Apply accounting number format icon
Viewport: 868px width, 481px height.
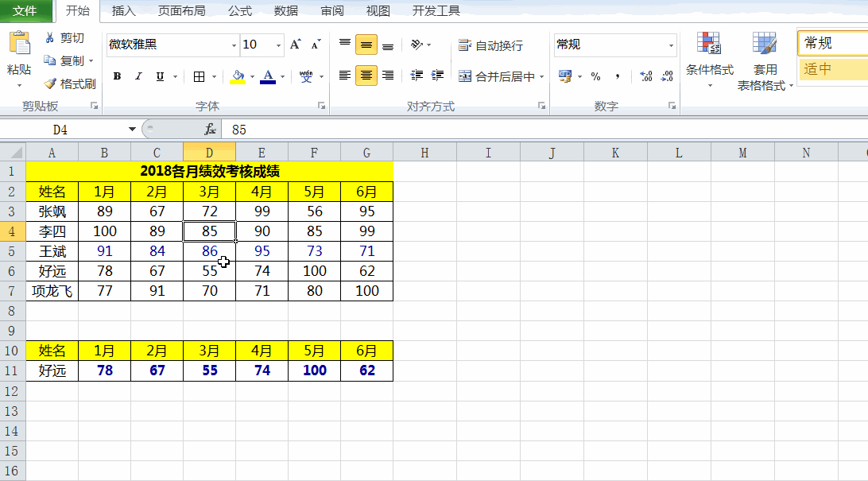(x=565, y=76)
